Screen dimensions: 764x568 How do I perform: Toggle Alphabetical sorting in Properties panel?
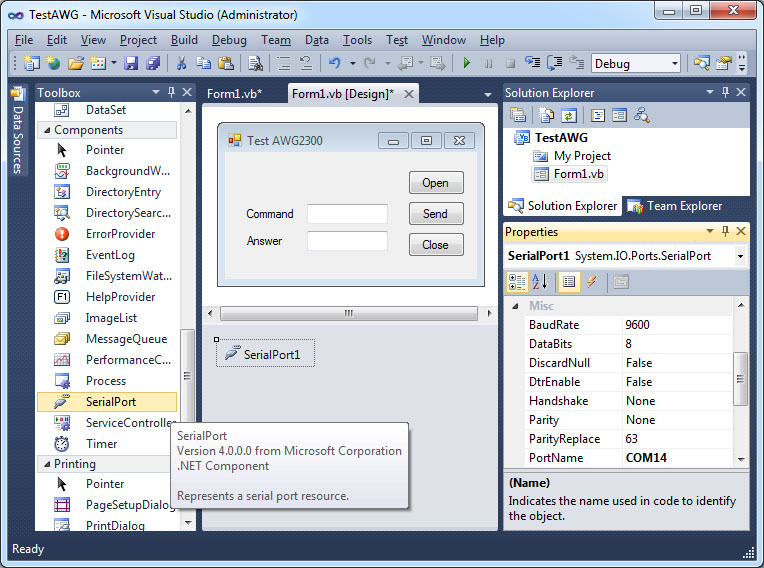[540, 282]
